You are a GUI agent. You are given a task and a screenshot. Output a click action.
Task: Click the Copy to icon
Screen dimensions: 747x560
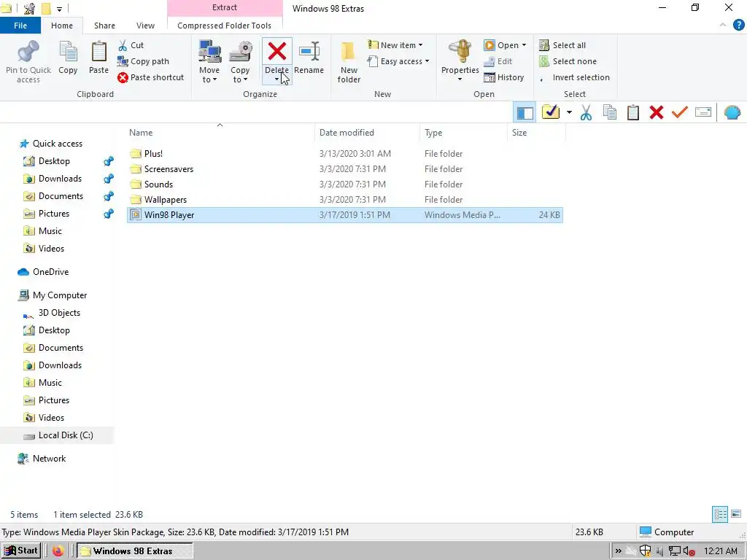point(241,52)
